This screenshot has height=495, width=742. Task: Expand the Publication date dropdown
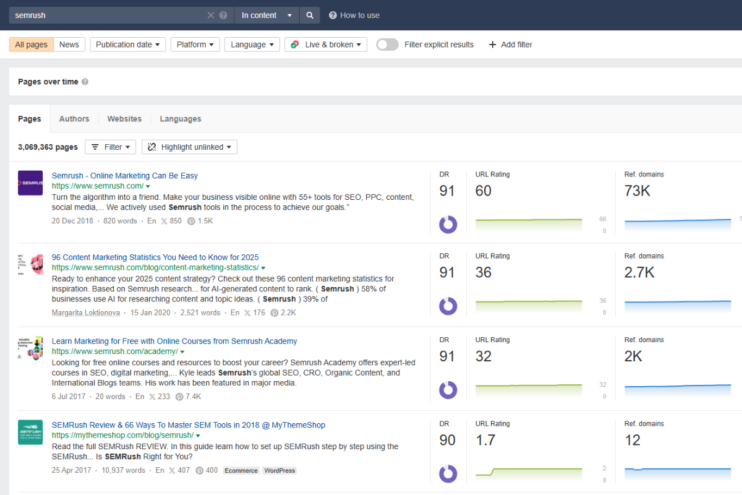(128, 44)
